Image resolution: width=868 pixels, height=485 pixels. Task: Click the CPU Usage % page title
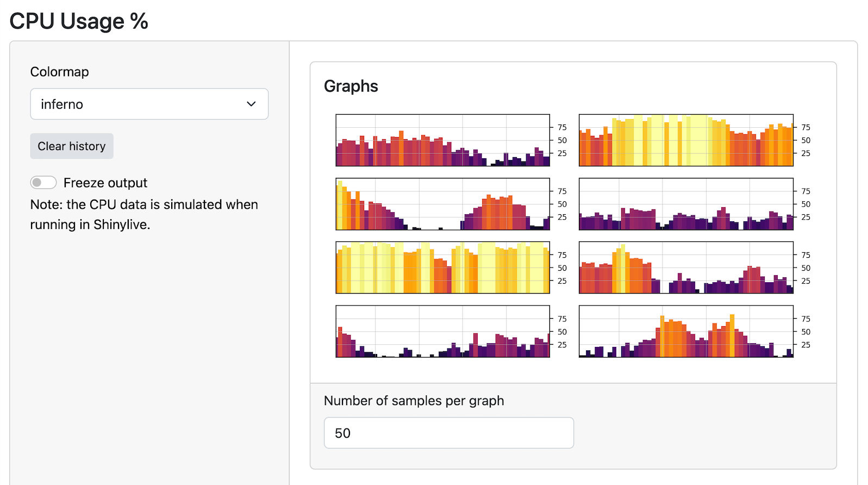point(79,21)
